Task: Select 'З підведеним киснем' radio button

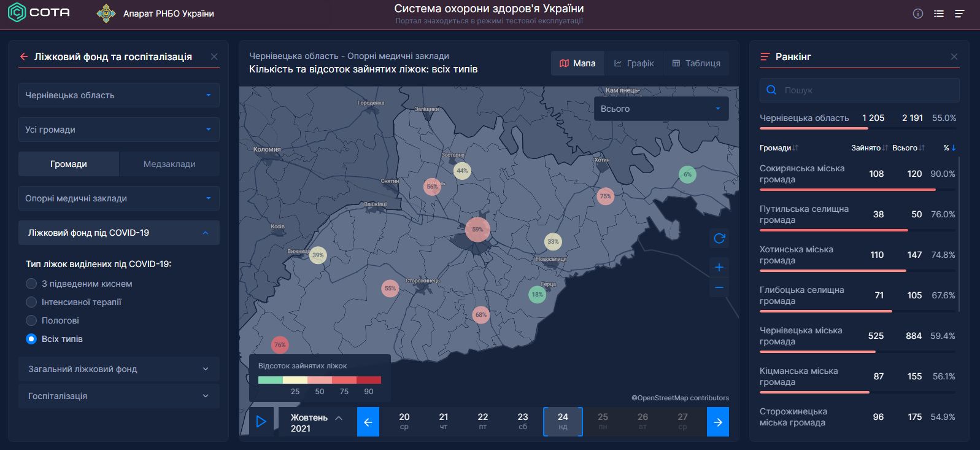Action: click(x=31, y=284)
